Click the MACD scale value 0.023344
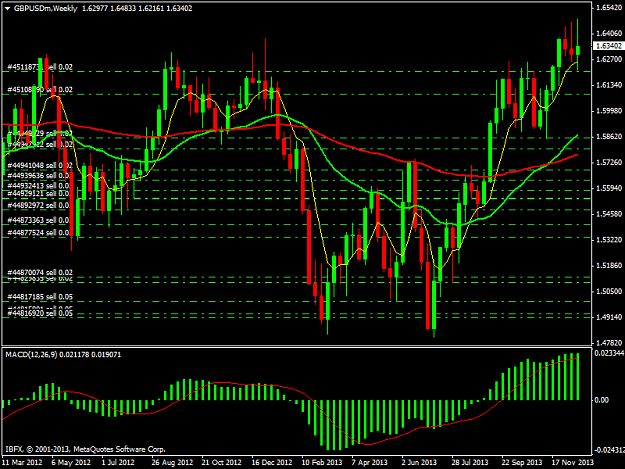Viewport: 625px width, 469px height. [x=609, y=353]
